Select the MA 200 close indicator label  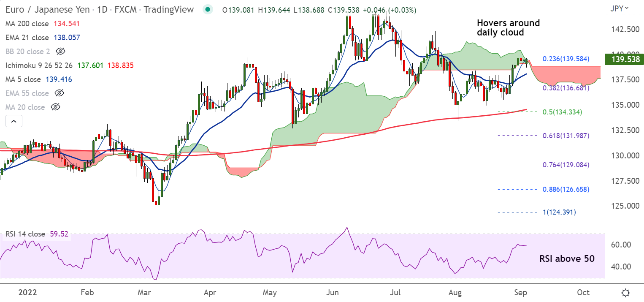[27, 24]
